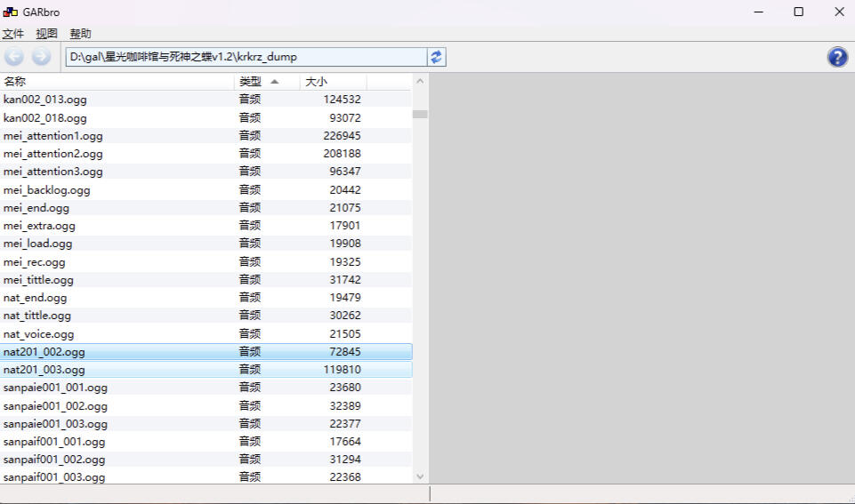This screenshot has width=855, height=504.
Task: Open the 文件 menu
Action: (x=13, y=34)
